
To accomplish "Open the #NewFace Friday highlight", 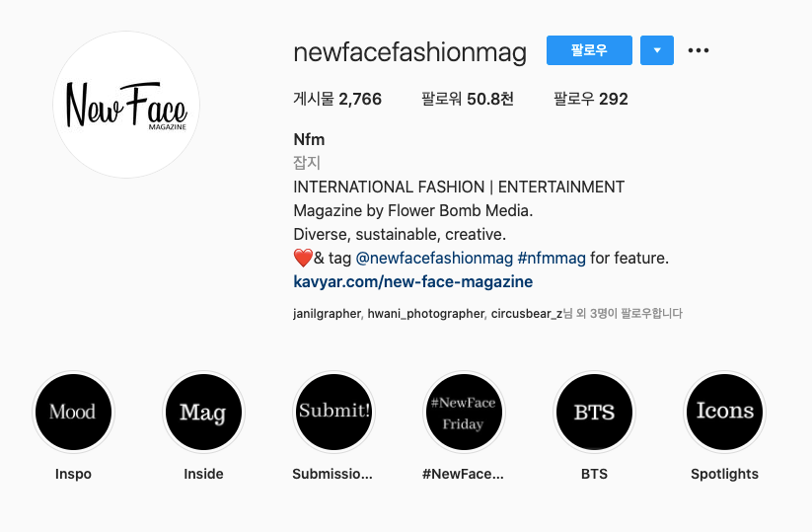I will coord(464,413).
